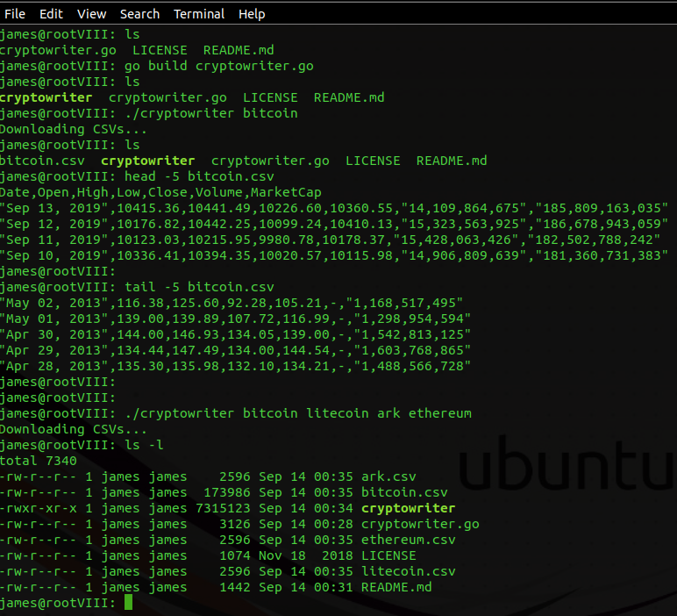Click README.md in the first ls output
This screenshot has height=616, width=677.
click(x=239, y=50)
